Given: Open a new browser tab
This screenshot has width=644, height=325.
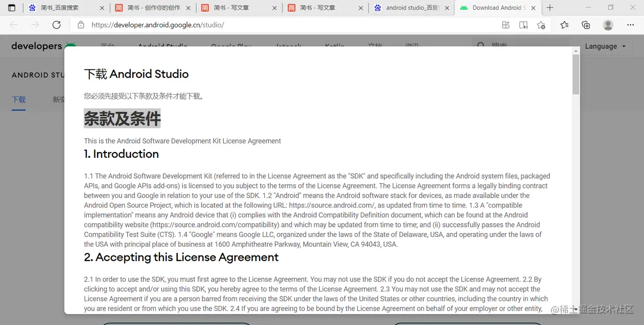Looking at the screenshot, I should pyautogui.click(x=549, y=8).
